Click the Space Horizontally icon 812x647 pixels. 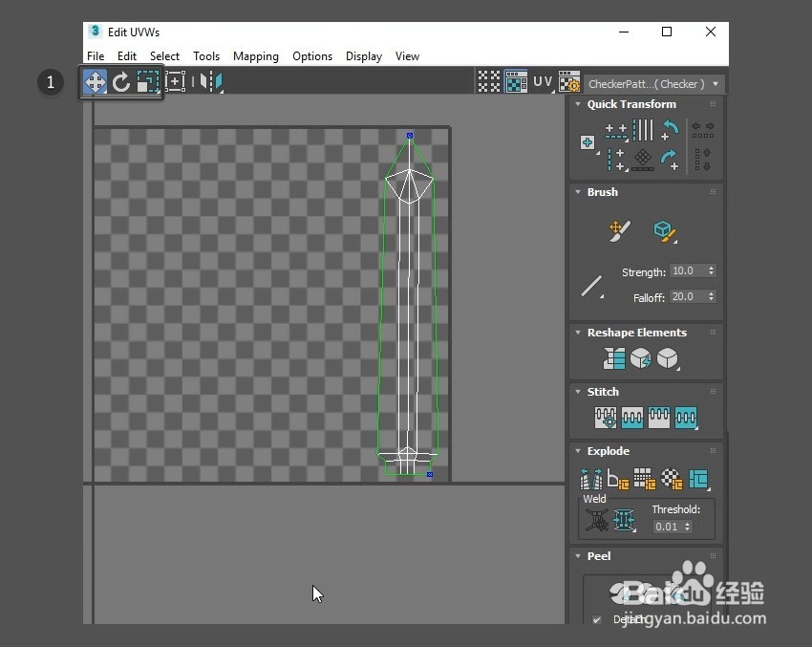[x=703, y=130]
